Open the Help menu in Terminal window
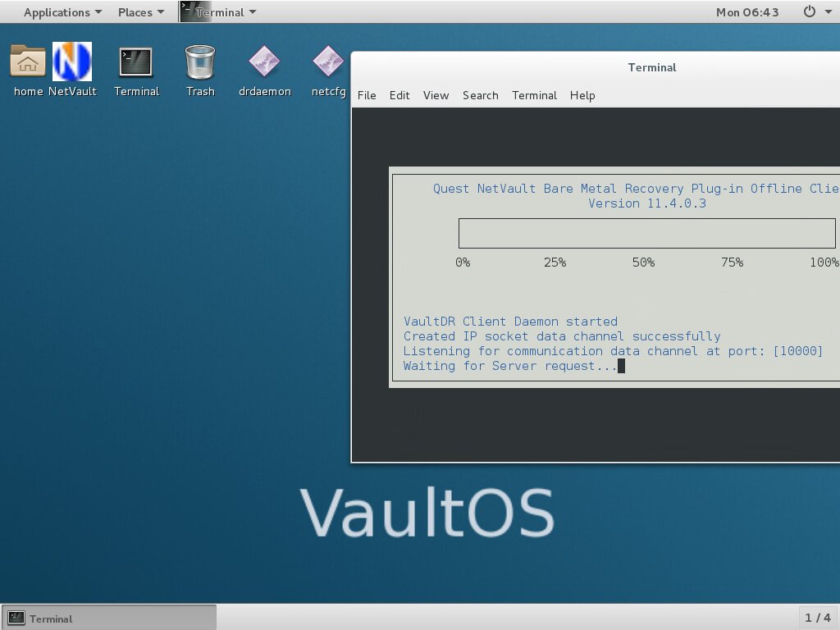Image resolution: width=840 pixels, height=630 pixels. (582, 95)
